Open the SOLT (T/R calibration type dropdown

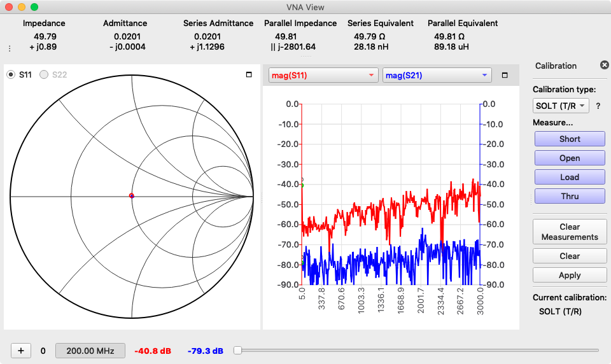click(x=561, y=106)
